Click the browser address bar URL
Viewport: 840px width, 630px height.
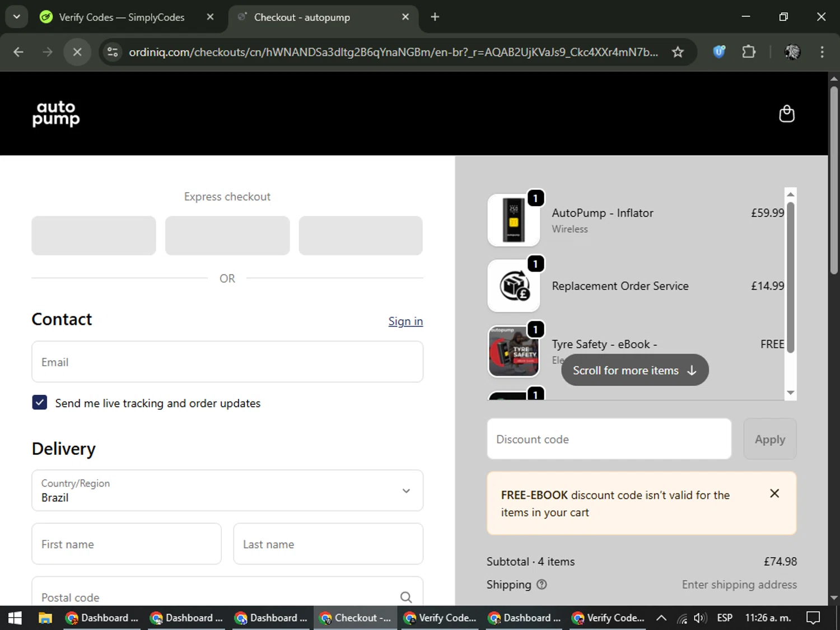[x=393, y=52]
